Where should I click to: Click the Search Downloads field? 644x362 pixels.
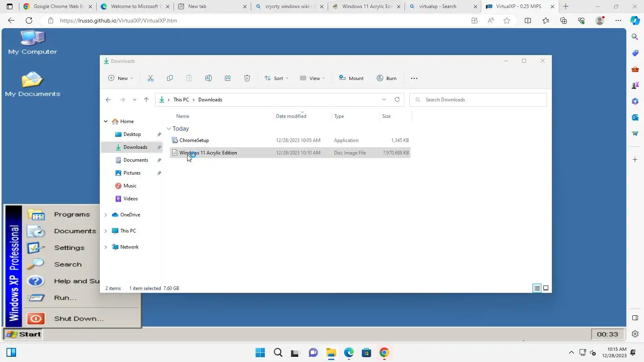pyautogui.click(x=478, y=100)
